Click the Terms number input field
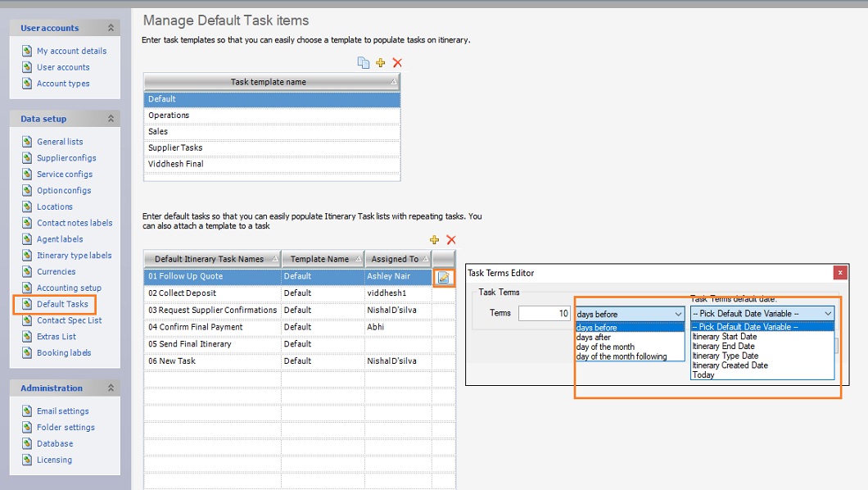Screen dimensions: 868x490 tap(544, 313)
